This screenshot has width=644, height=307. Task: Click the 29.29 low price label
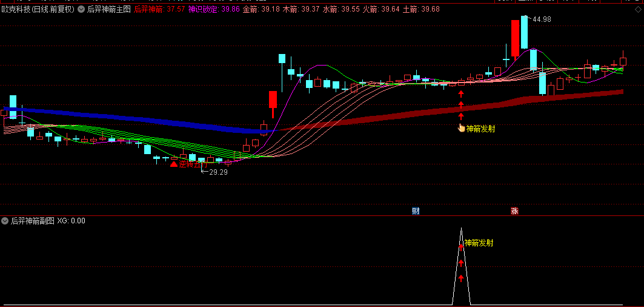[218, 172]
